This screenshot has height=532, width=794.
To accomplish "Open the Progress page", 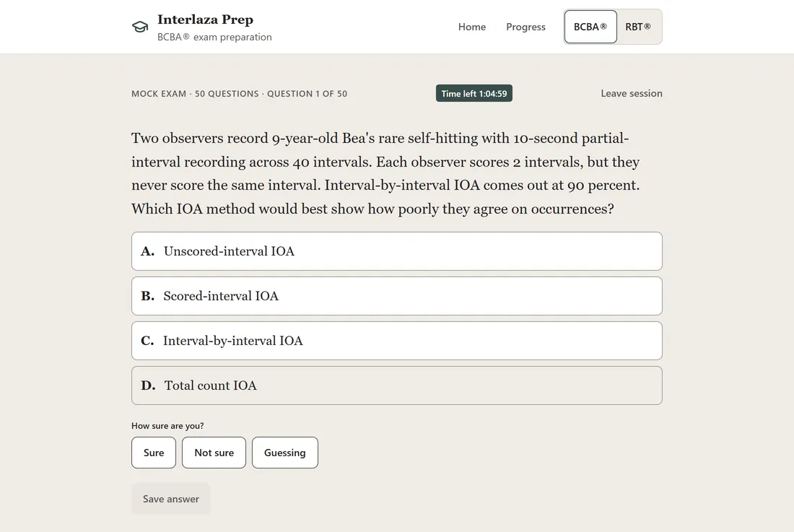I will coord(525,27).
